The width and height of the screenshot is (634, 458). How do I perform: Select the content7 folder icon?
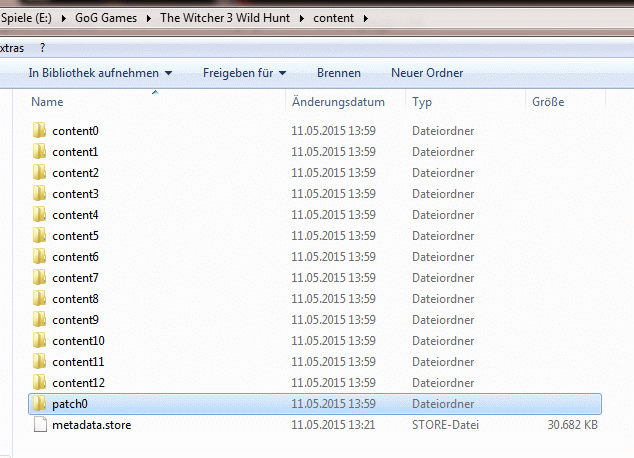[x=40, y=278]
